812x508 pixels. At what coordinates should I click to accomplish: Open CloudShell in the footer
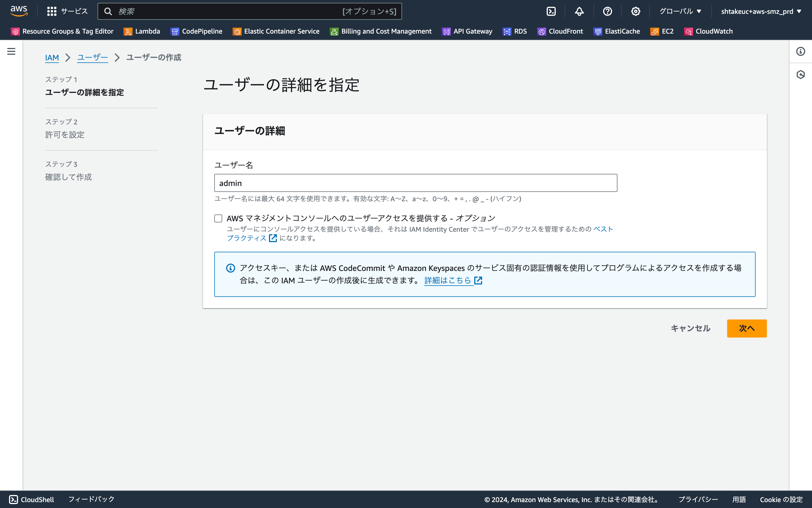[32, 500]
